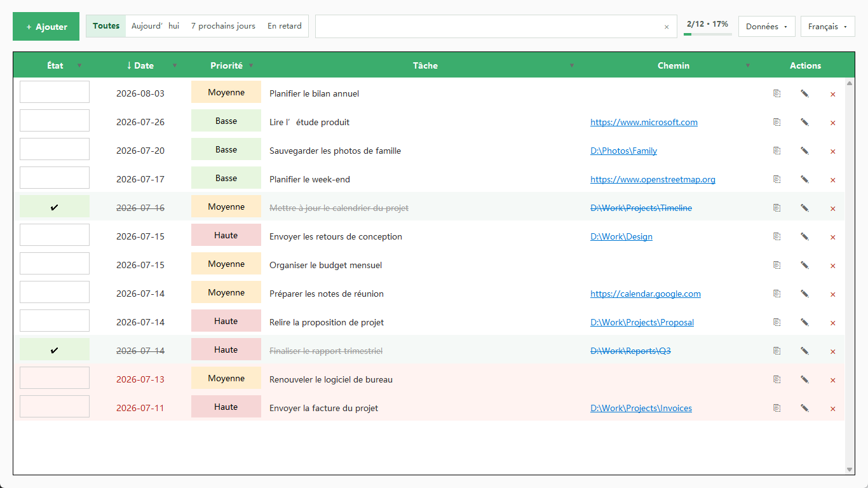868x488 pixels.
Task: Open the D:\Photos\Family path link
Action: point(623,151)
